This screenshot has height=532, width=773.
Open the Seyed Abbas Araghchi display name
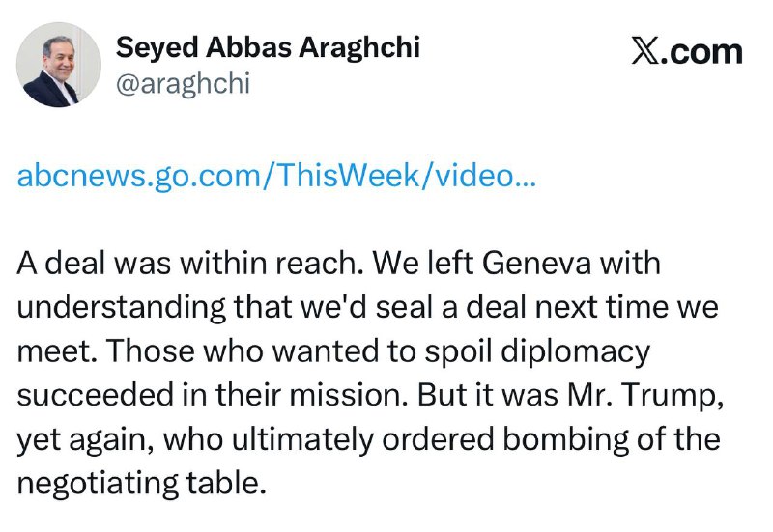[268, 46]
